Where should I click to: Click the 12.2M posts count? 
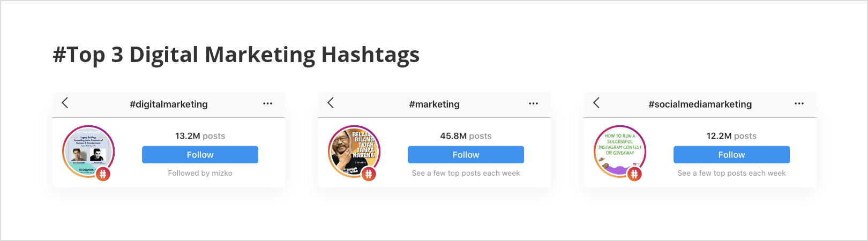tap(731, 136)
